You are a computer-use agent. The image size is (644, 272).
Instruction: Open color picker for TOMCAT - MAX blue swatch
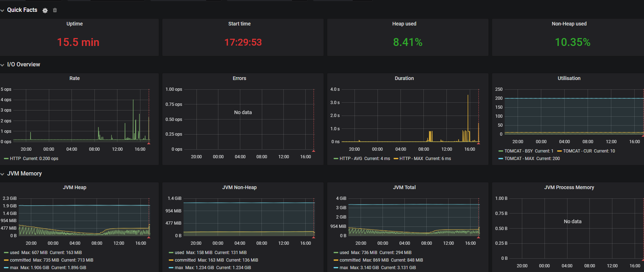tap(501, 159)
